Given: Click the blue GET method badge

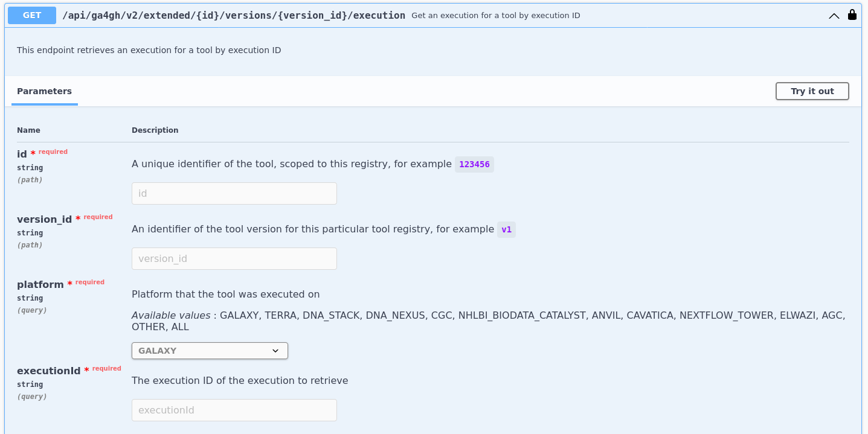Looking at the screenshot, I should coord(31,15).
